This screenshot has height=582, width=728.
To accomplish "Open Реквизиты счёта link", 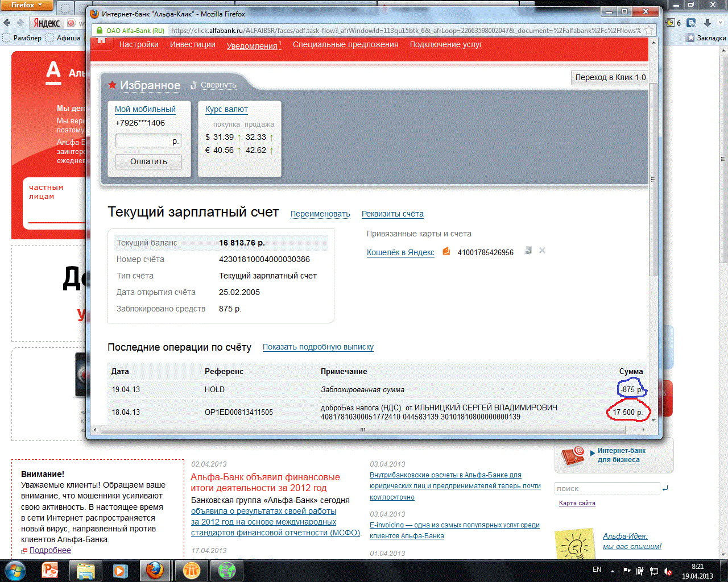I will click(392, 214).
